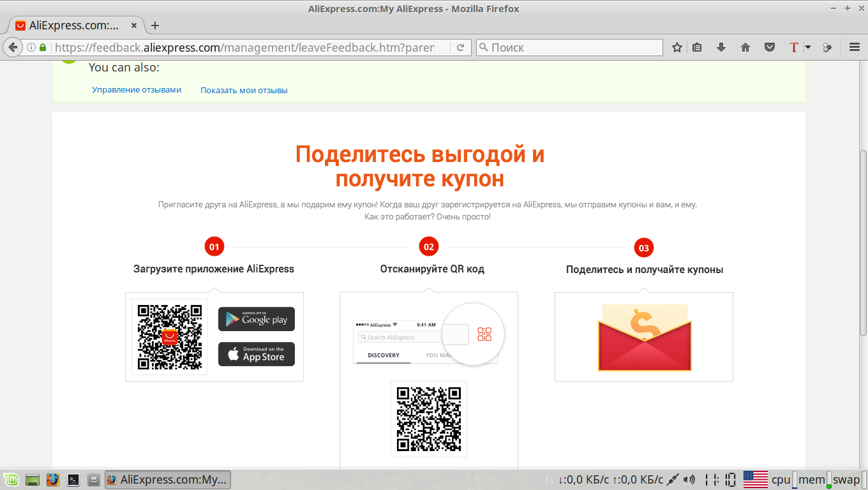Open the Linux Mint menu button

point(10,480)
